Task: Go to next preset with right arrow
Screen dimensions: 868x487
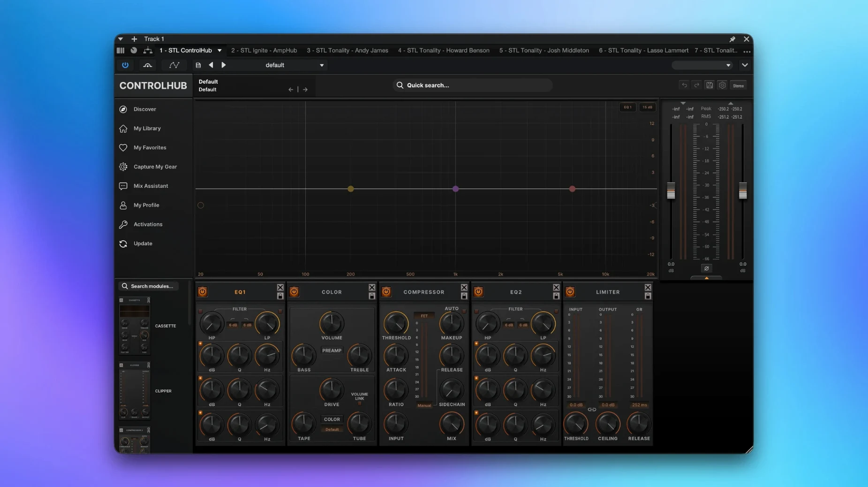Action: pos(305,89)
